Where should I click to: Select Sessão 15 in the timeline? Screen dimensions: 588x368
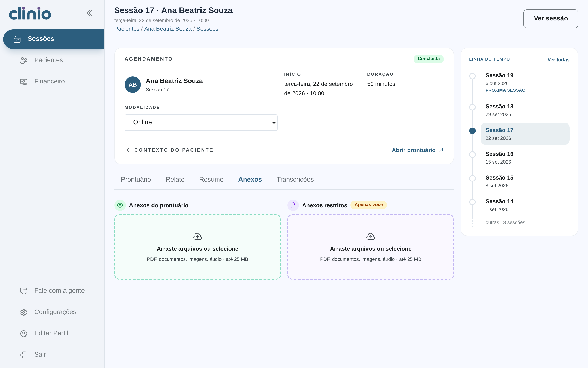click(x=525, y=181)
